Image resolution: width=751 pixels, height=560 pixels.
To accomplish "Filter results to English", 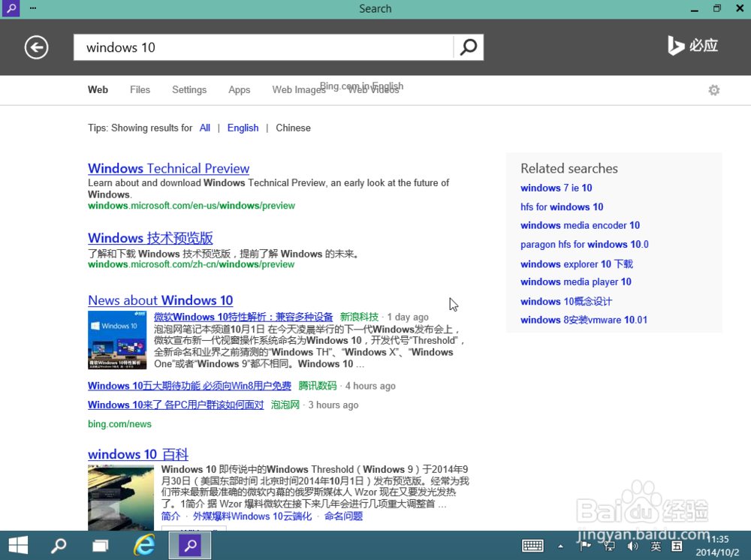I will coord(243,128).
